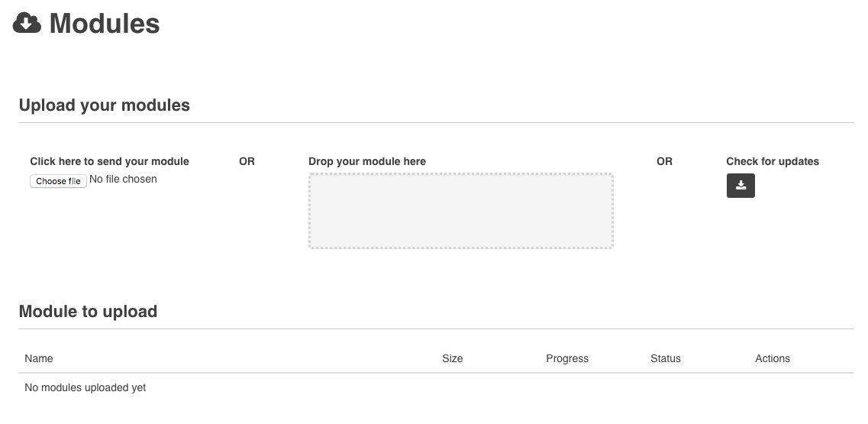Select the Size column header
The width and height of the screenshot is (868, 424).
click(x=452, y=358)
